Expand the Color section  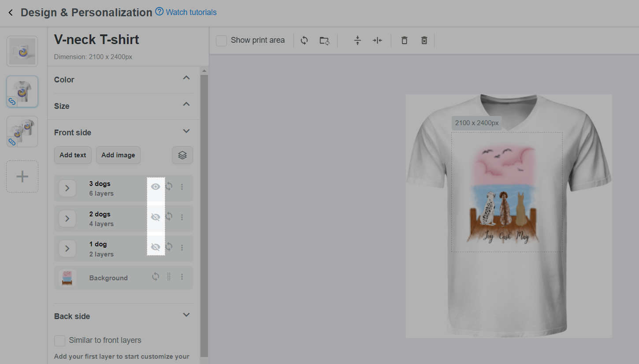click(186, 78)
